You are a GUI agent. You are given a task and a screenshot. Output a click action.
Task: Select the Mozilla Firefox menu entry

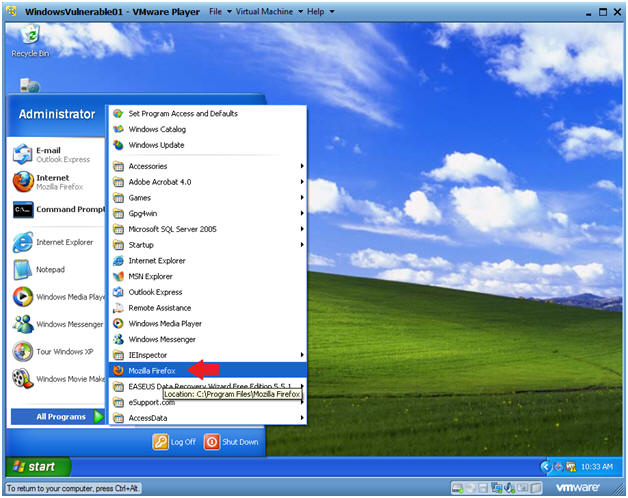click(x=207, y=371)
